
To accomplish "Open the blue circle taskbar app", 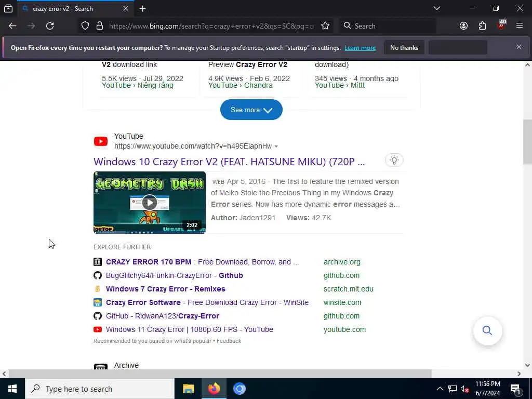I will [239, 389].
